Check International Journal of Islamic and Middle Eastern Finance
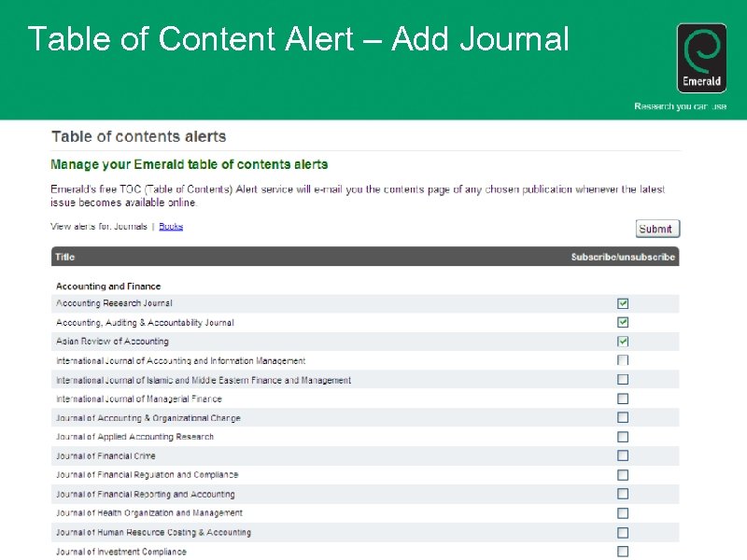The image size is (747, 560). click(x=623, y=379)
